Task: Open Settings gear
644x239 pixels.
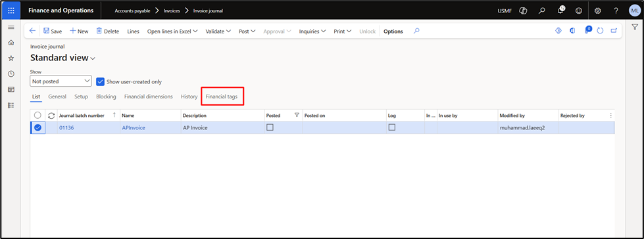Action: (x=598, y=11)
